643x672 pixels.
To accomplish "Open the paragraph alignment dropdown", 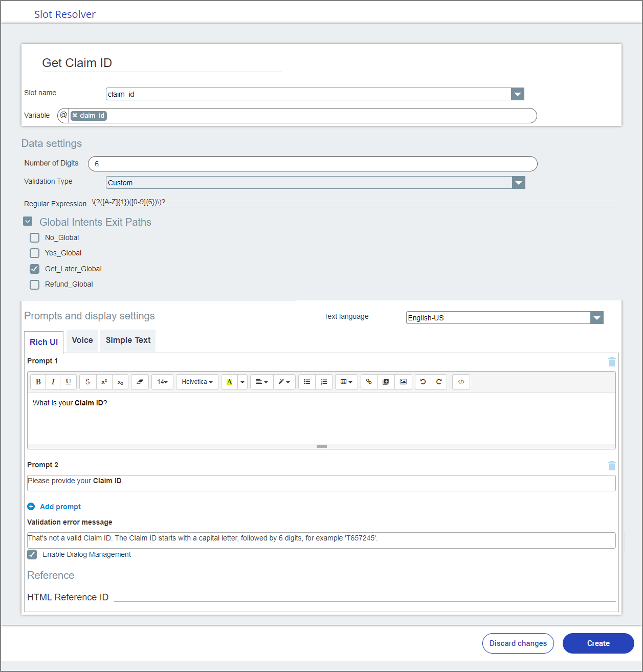I will (x=261, y=382).
